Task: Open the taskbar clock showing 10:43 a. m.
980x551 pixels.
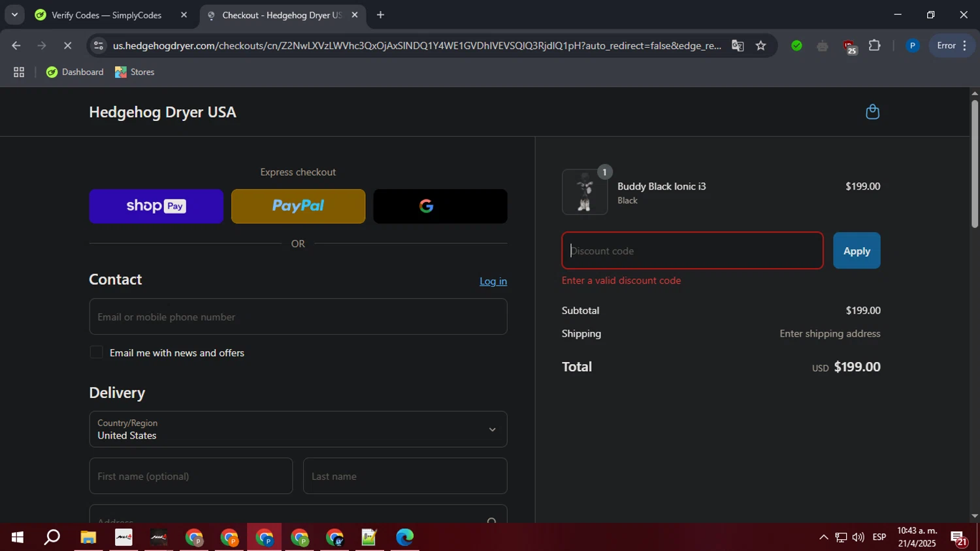Action: [917, 537]
